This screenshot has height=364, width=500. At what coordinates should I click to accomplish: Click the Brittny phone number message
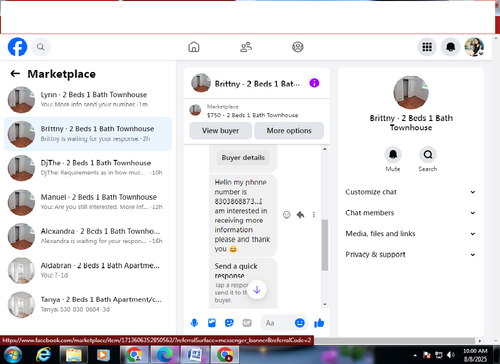coord(243,215)
